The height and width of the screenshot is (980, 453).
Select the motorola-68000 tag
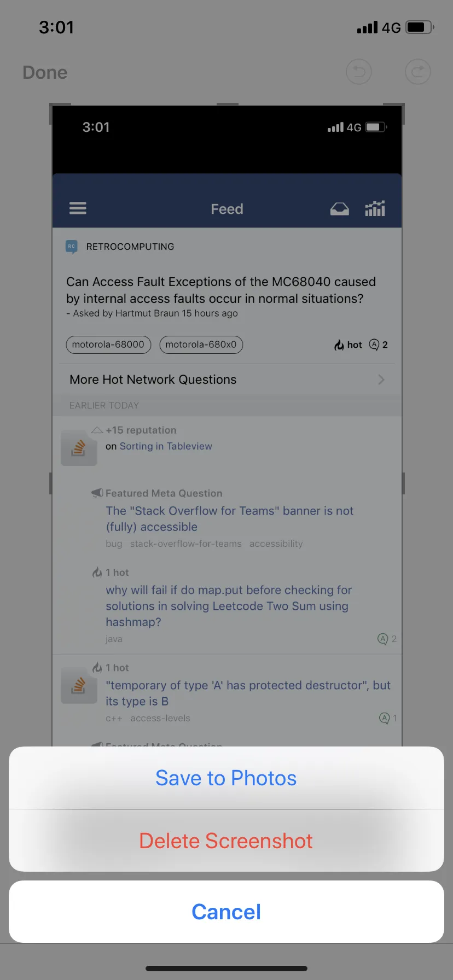click(x=108, y=345)
